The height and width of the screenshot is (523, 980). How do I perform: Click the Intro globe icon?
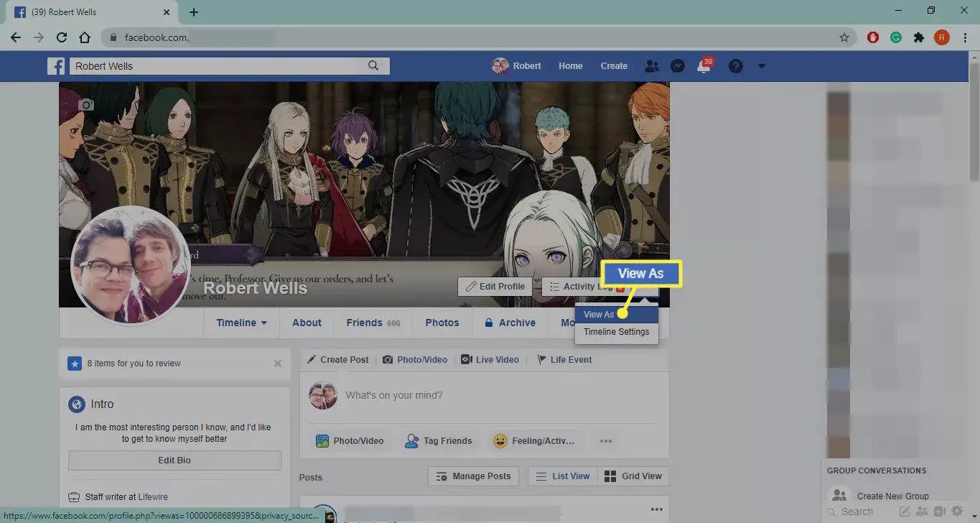click(x=77, y=404)
